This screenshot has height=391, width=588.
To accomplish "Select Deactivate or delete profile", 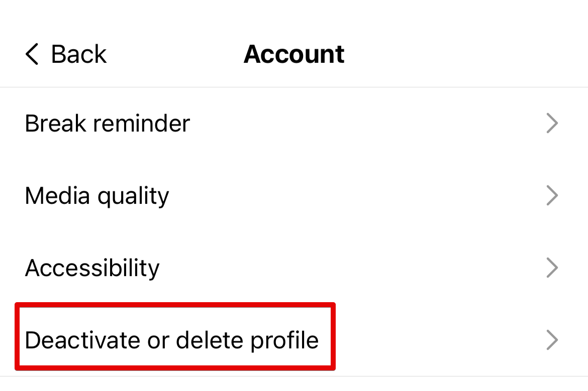I will 171,340.
